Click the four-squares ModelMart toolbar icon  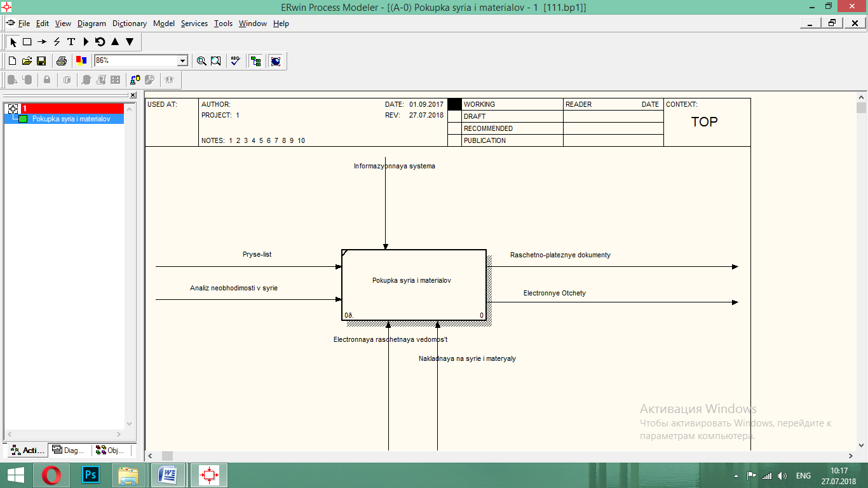coord(116,80)
